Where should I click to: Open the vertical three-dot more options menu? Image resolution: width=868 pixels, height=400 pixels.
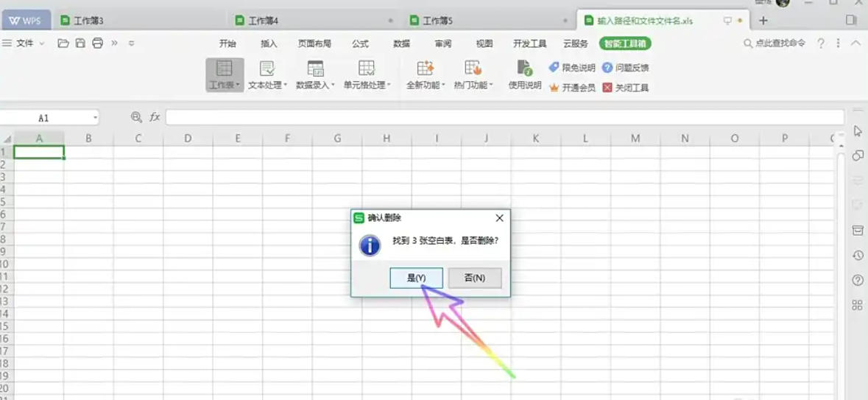838,43
